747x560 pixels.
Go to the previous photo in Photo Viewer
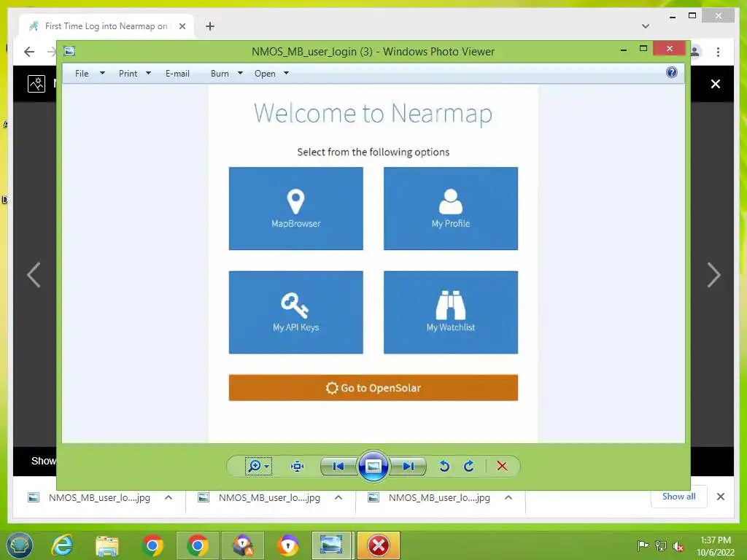click(x=338, y=466)
